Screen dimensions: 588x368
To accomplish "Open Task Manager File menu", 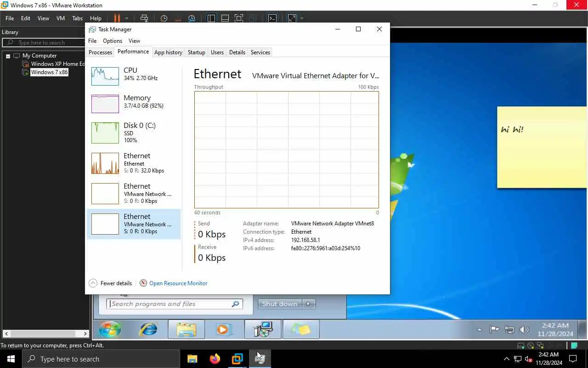I will (92, 41).
